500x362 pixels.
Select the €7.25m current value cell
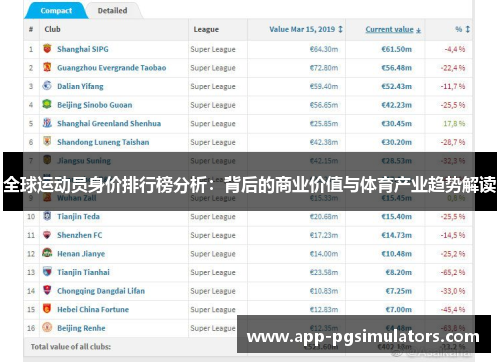point(398,291)
